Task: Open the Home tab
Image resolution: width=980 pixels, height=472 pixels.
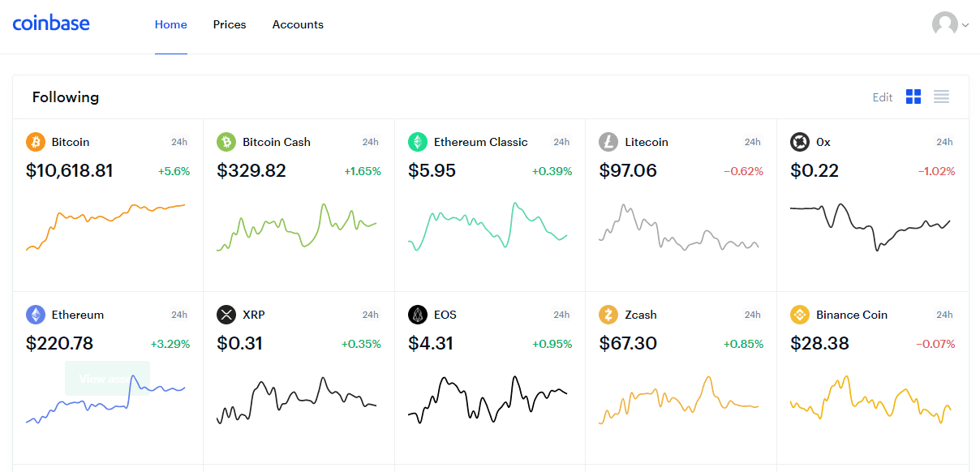Action: tap(171, 25)
